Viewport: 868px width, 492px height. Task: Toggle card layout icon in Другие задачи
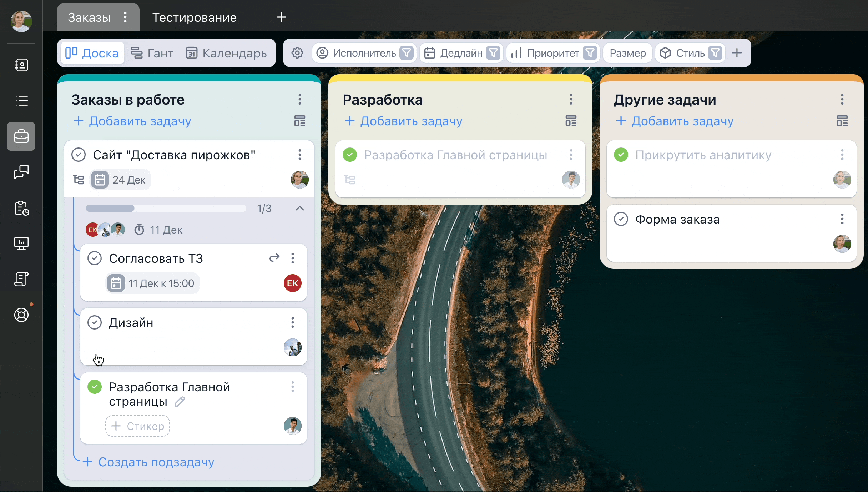coord(842,121)
